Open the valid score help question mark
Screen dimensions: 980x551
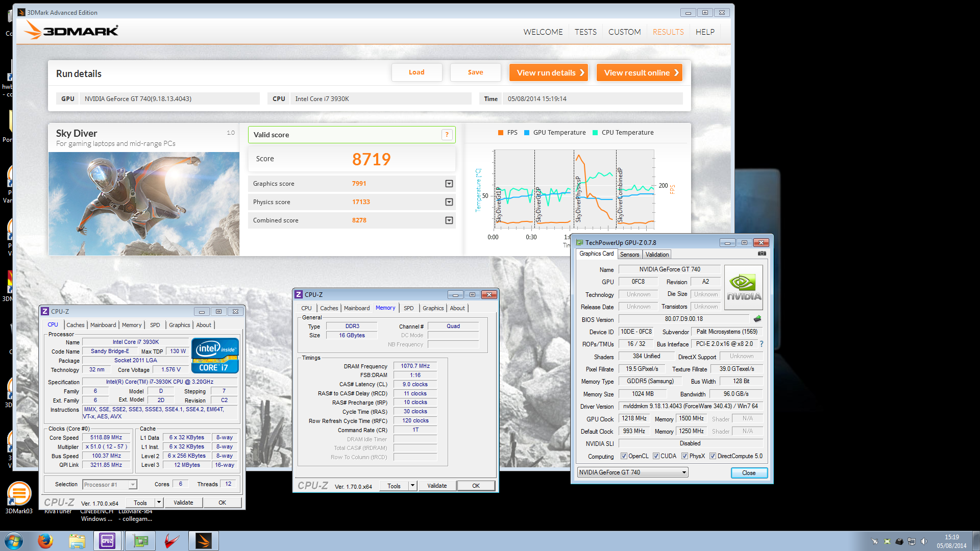pyautogui.click(x=447, y=135)
